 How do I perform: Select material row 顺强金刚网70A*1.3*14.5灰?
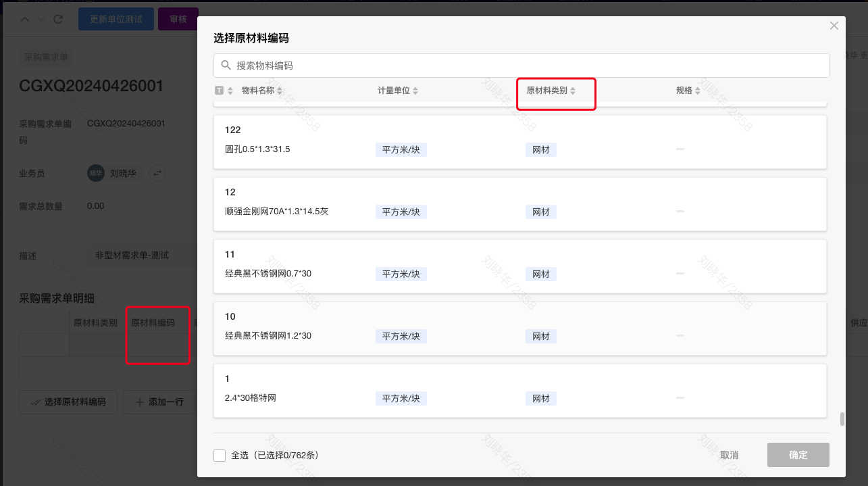click(x=520, y=204)
